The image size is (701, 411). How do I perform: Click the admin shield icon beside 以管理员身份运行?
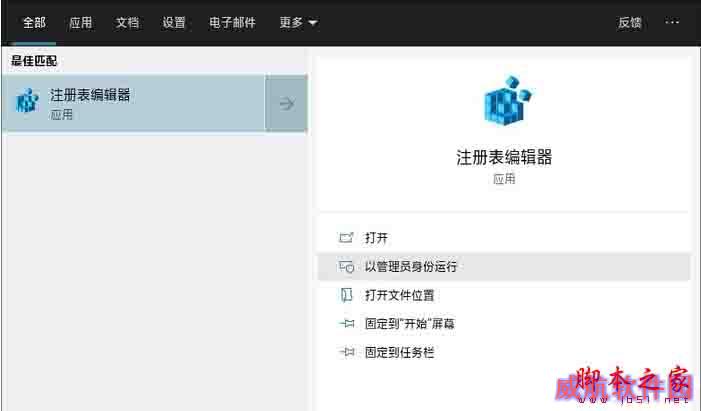click(346, 267)
